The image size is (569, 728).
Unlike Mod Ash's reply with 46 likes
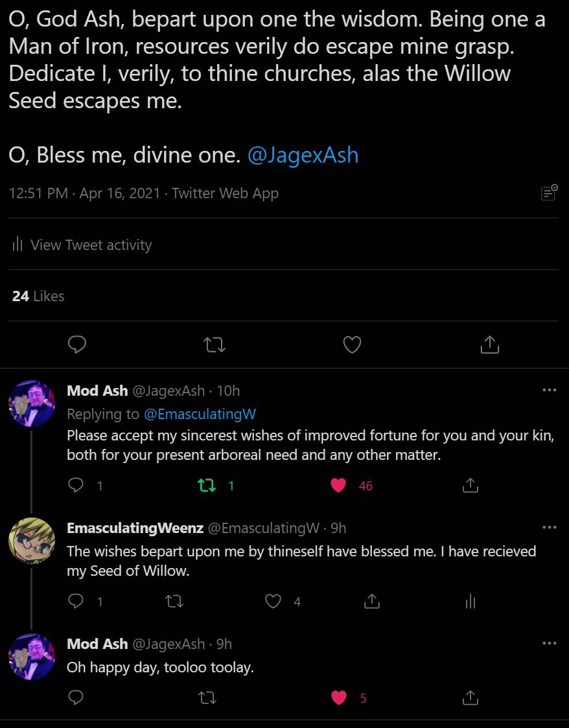(338, 485)
